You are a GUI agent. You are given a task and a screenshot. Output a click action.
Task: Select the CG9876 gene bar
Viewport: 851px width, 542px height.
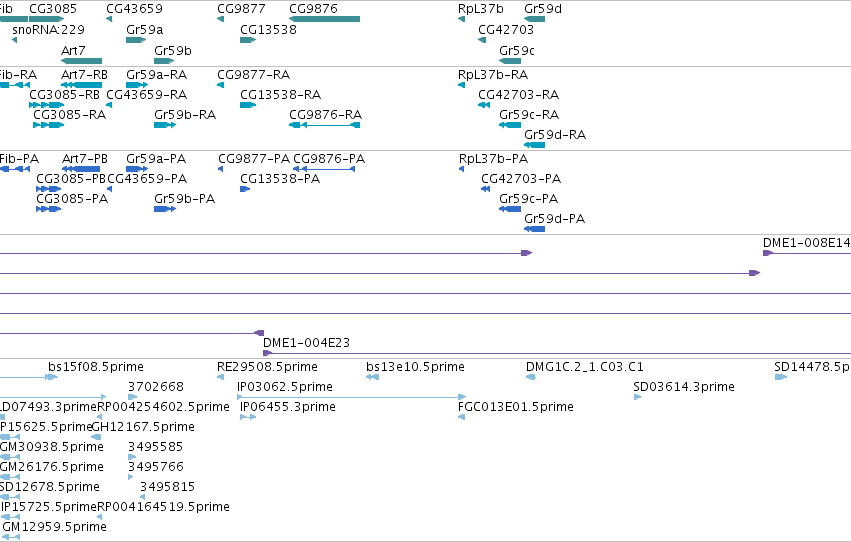(x=325, y=19)
